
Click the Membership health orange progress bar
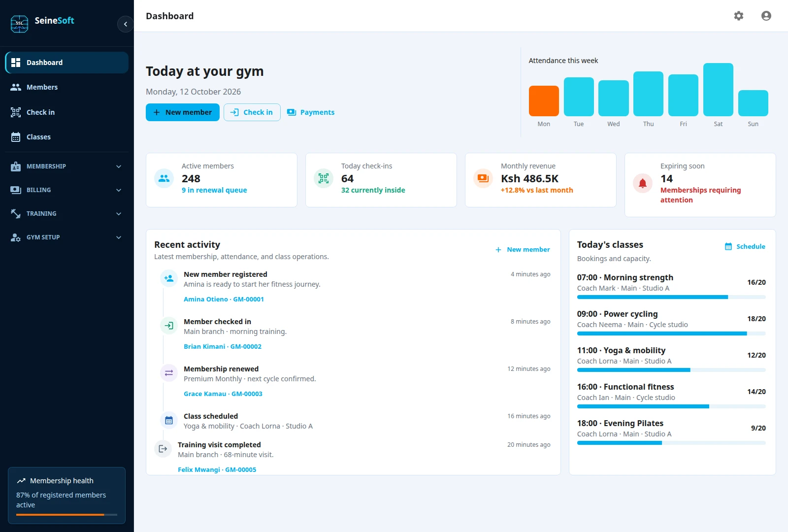click(x=66, y=515)
